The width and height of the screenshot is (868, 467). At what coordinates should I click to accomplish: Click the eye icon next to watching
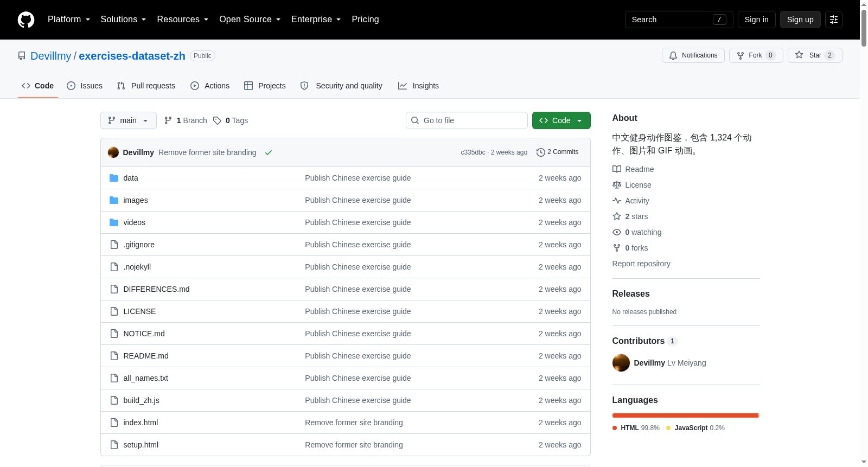point(617,232)
